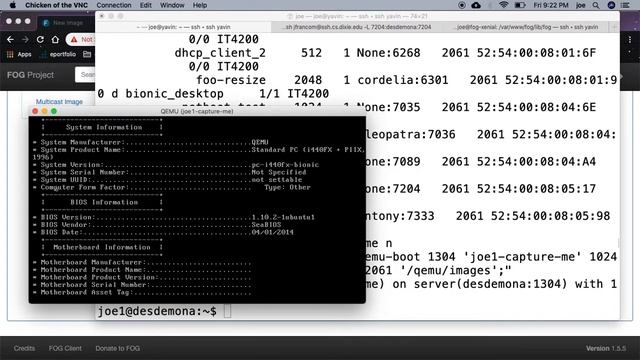Click the clock showing Fri 9:22 PM
This screenshot has height=360, width=640.
click(x=551, y=5)
